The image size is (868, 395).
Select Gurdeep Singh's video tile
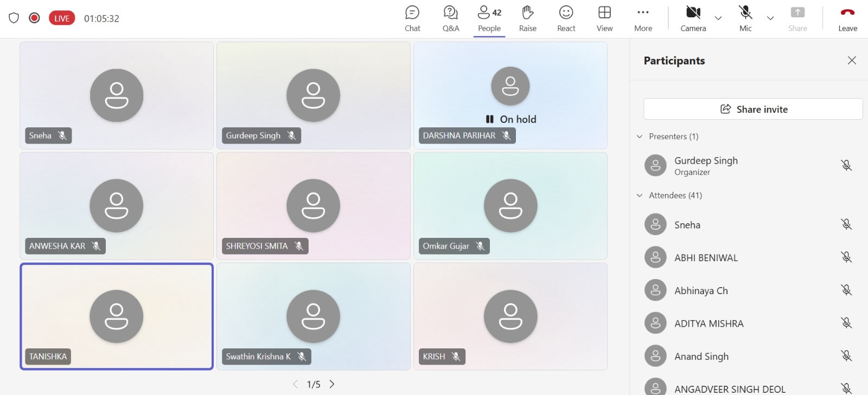(x=314, y=95)
